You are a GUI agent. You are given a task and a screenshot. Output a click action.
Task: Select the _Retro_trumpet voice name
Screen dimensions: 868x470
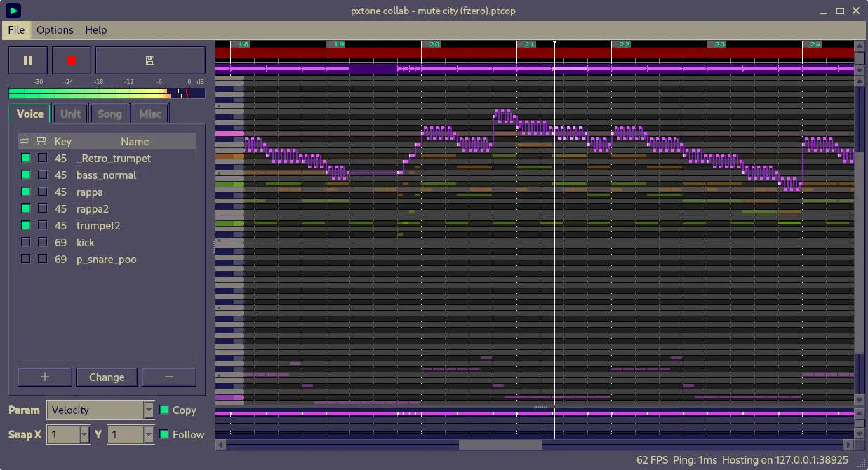(x=114, y=158)
